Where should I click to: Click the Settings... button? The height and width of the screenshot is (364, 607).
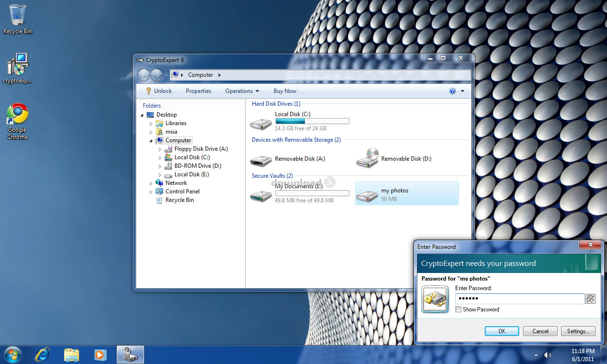(x=578, y=331)
